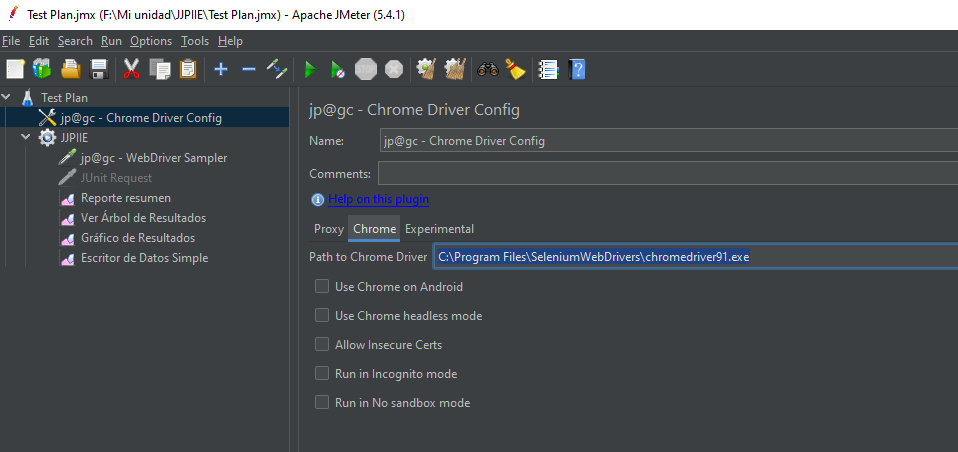
Task: Select jp@gc - Chrome Driver Config tree item
Action: [x=141, y=118]
